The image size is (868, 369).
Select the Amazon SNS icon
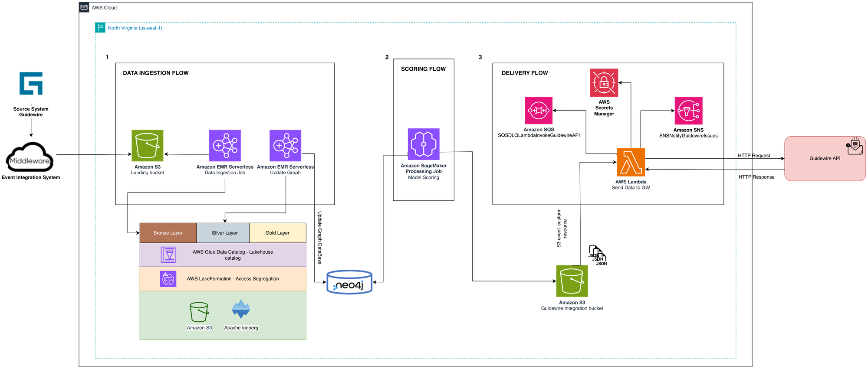tap(688, 111)
